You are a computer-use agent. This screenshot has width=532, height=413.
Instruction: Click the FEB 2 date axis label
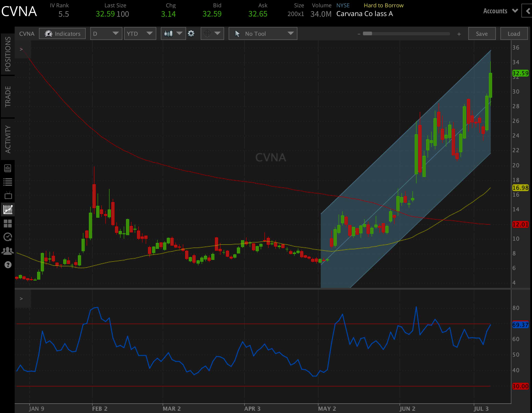tap(100, 409)
